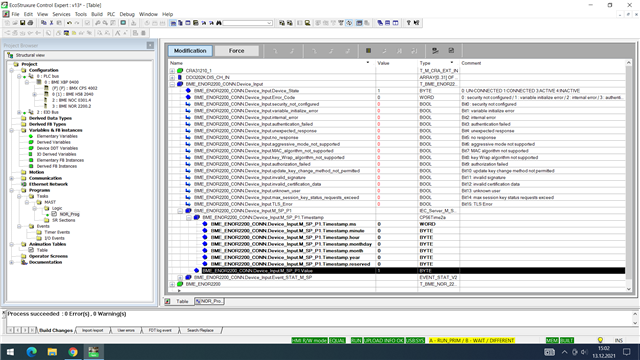This screenshot has width=640, height=360.
Task: Collapse the 0 : PLC bus node
Action: tap(19, 76)
